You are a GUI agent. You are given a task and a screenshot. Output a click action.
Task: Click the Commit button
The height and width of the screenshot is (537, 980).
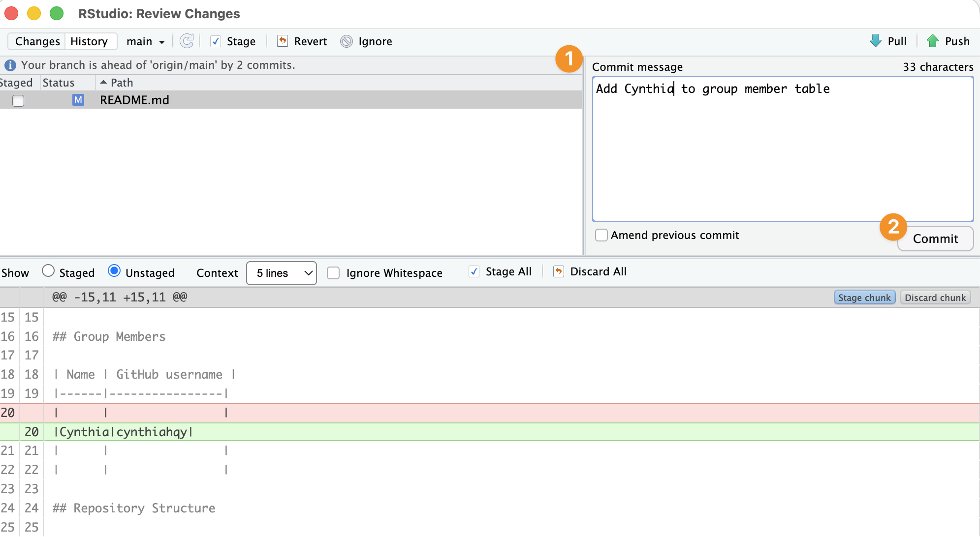point(935,239)
